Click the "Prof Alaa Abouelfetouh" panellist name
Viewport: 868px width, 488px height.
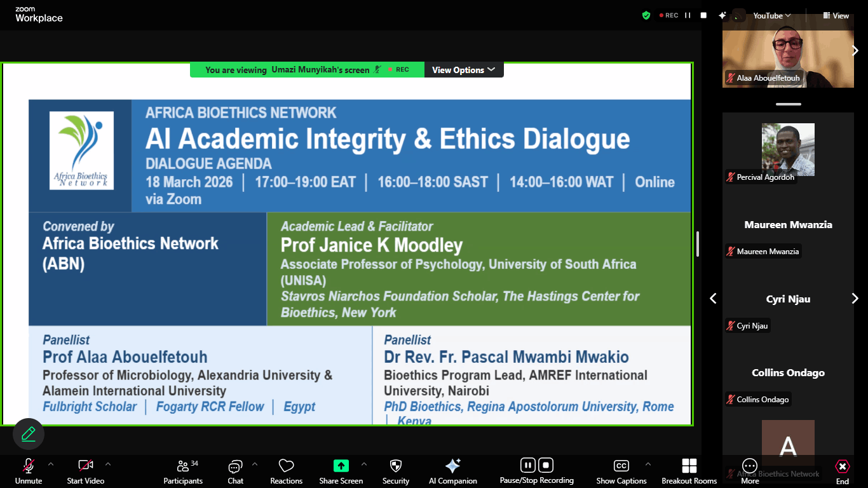[x=125, y=357]
